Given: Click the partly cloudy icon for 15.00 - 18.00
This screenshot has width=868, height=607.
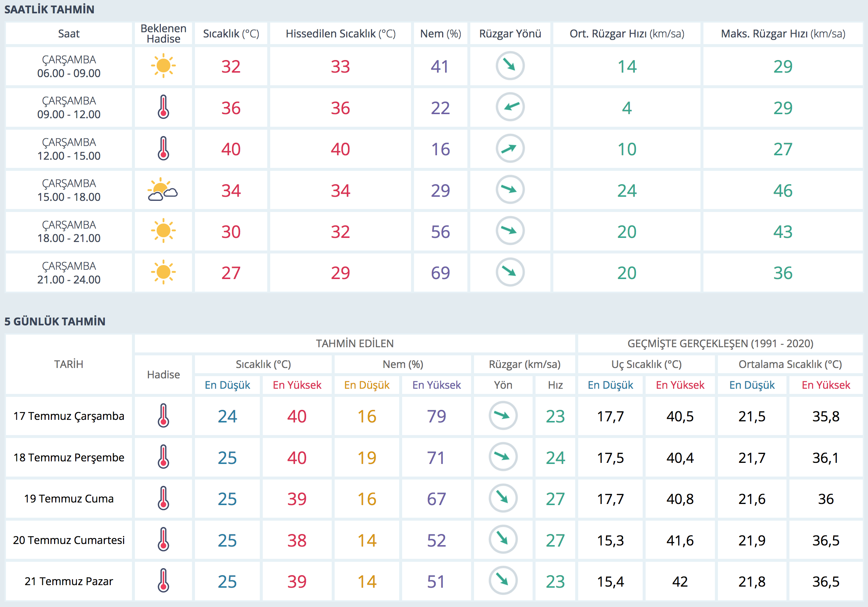Looking at the screenshot, I should pyautogui.click(x=163, y=190).
